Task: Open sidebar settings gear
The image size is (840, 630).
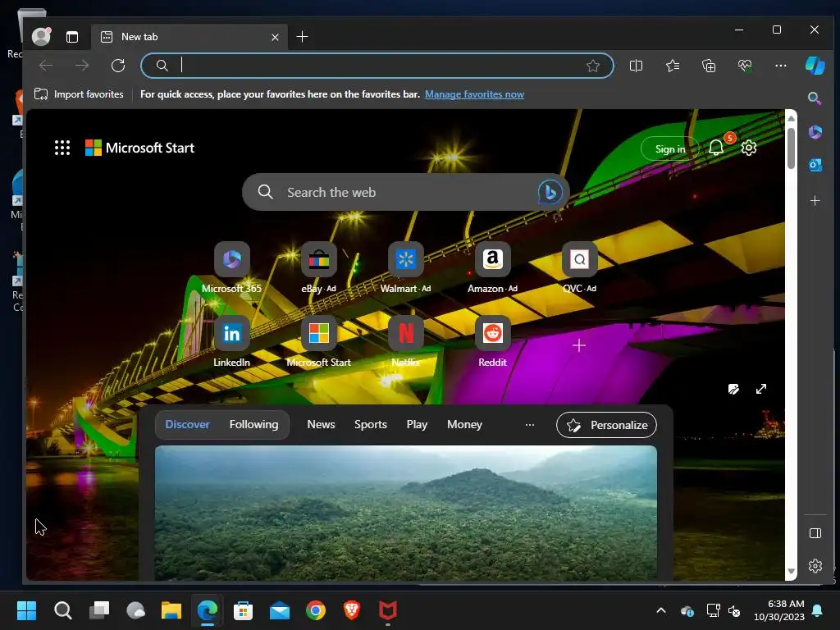Action: tap(815, 566)
